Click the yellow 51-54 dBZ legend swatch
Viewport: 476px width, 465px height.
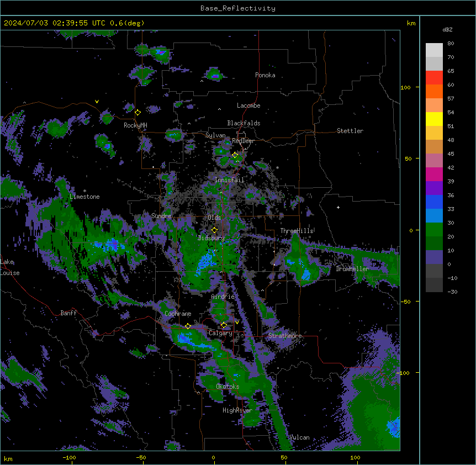coord(434,119)
